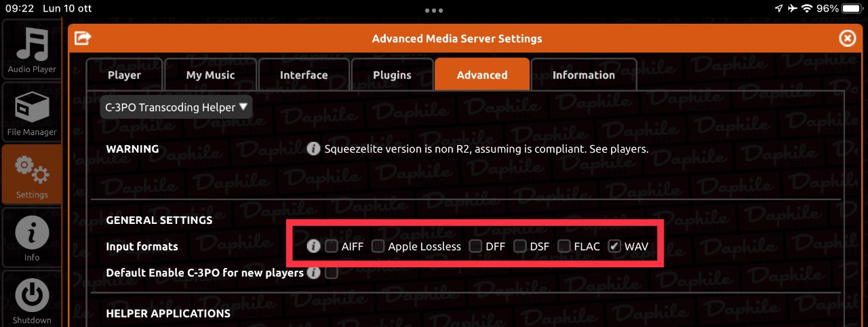This screenshot has width=868, height=327.
Task: Click the export arrow icon in title bar
Action: tap(83, 39)
